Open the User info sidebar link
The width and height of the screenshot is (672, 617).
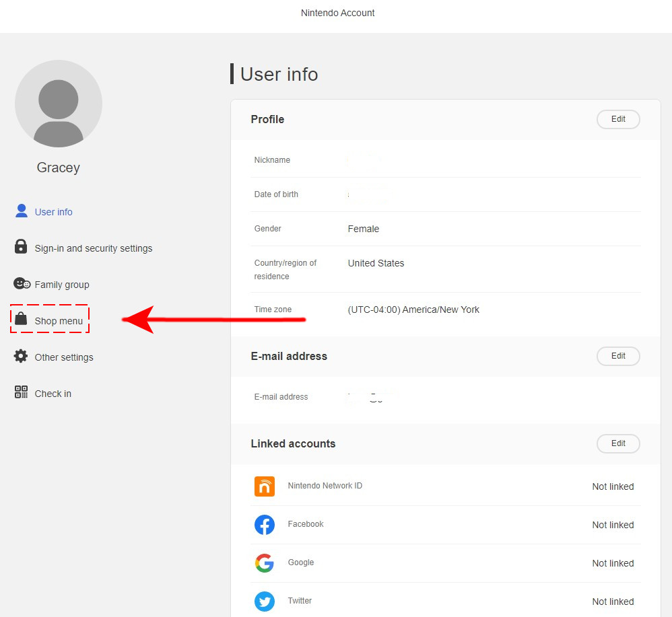point(53,212)
